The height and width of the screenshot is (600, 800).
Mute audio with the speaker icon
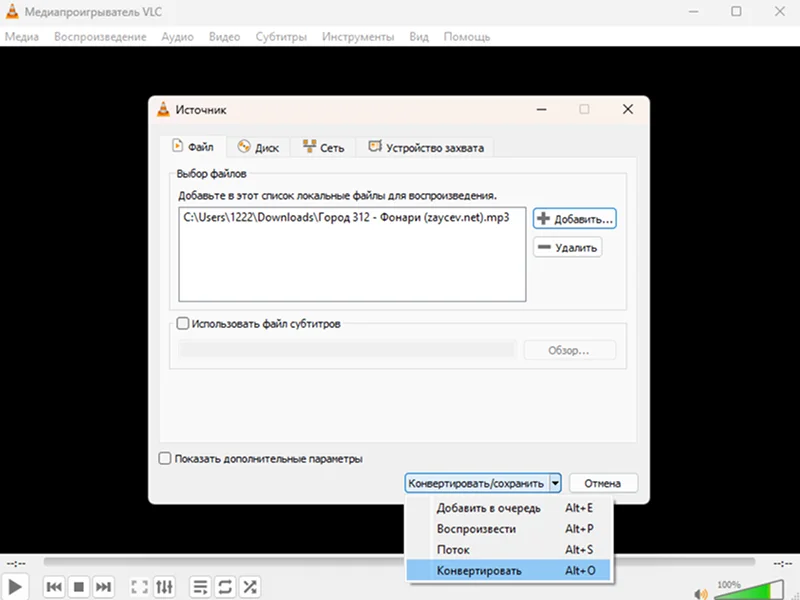[701, 594]
